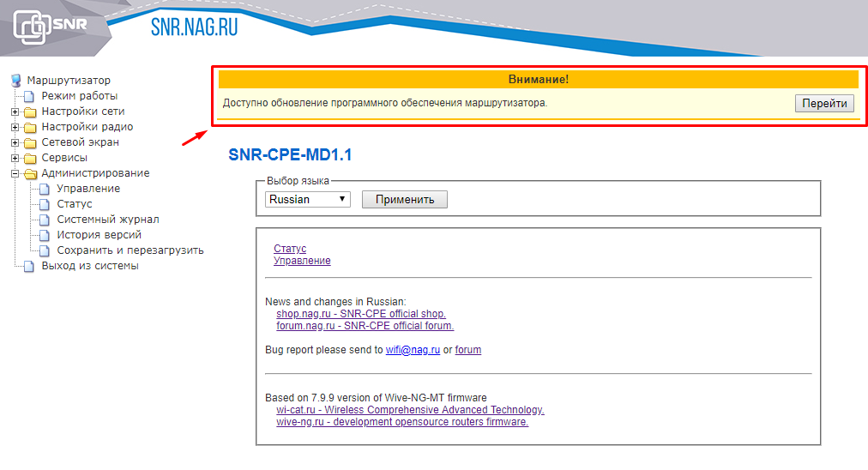Click the page icon beside Выход из системы

pyautogui.click(x=29, y=267)
